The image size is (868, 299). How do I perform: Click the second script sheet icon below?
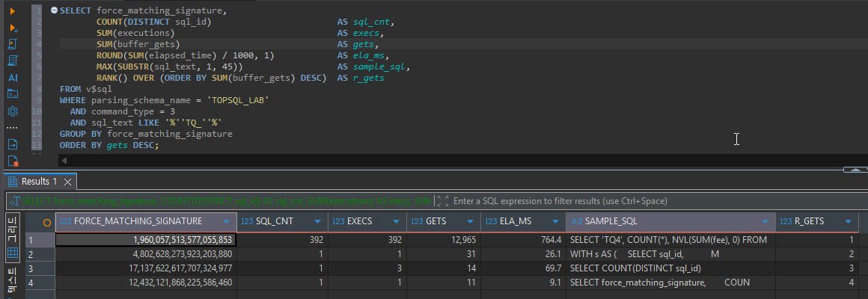pyautogui.click(x=13, y=61)
